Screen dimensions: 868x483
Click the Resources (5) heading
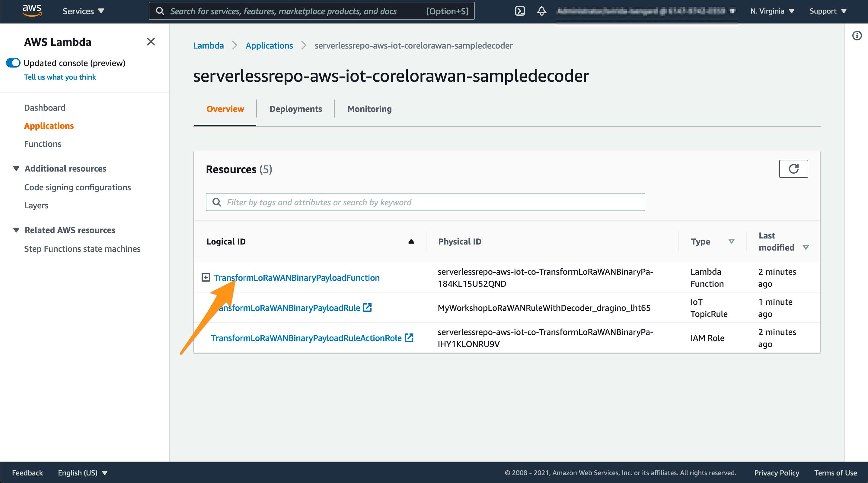(239, 169)
